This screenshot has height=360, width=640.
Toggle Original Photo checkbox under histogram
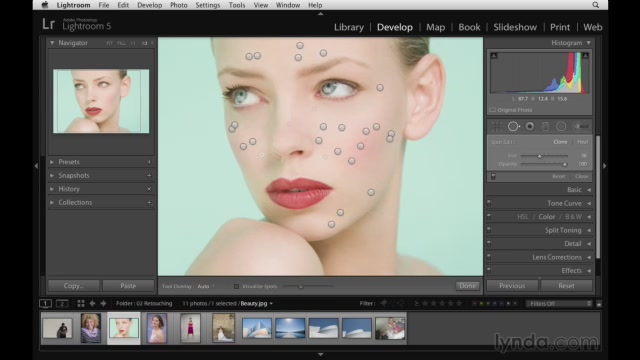coord(493,110)
